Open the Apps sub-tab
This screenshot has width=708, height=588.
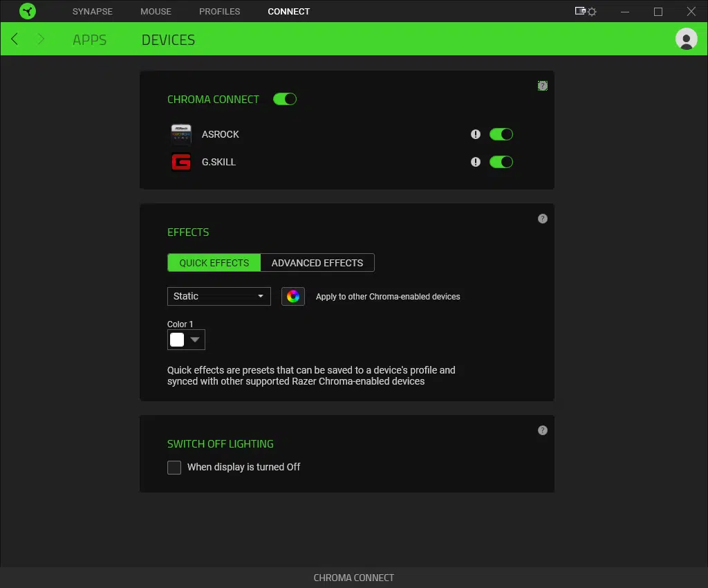(x=89, y=39)
